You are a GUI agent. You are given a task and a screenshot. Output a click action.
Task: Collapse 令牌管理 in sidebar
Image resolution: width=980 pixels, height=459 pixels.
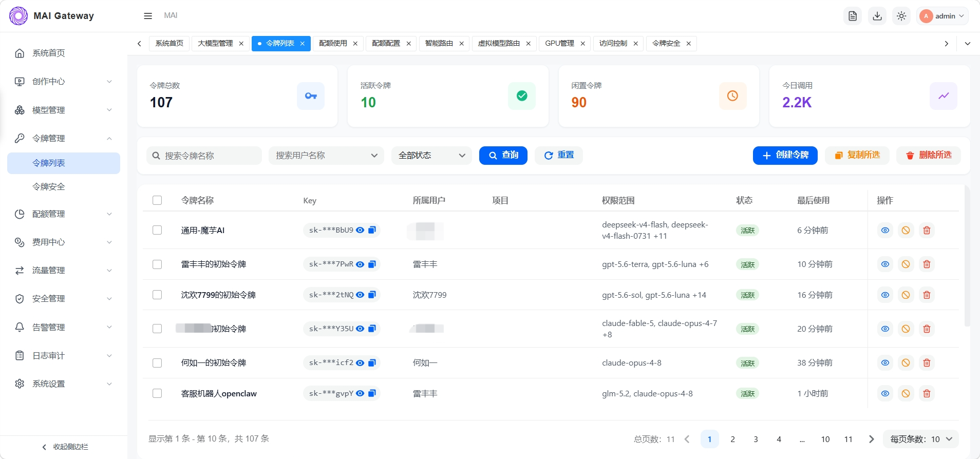click(x=64, y=138)
